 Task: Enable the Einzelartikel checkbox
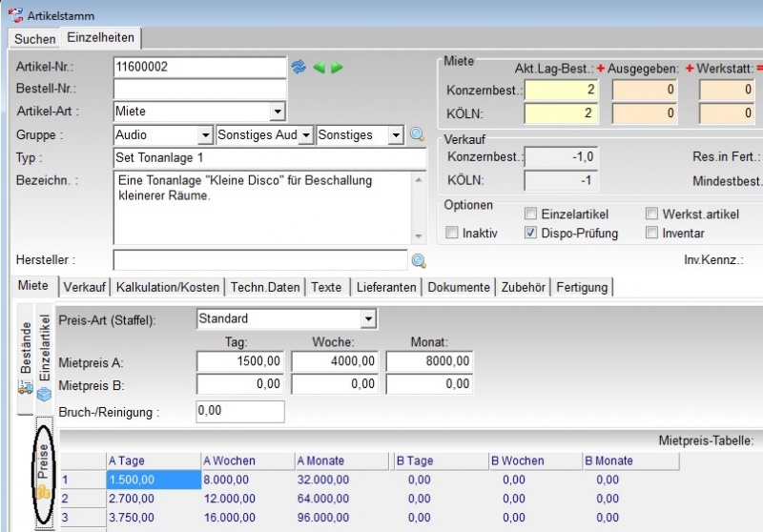pyautogui.click(x=530, y=214)
